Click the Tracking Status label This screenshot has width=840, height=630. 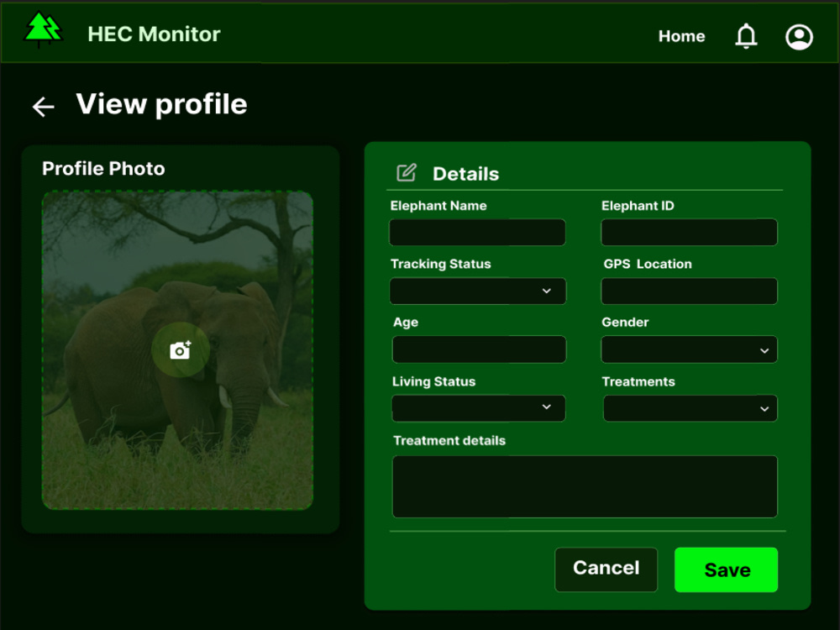[x=440, y=264]
